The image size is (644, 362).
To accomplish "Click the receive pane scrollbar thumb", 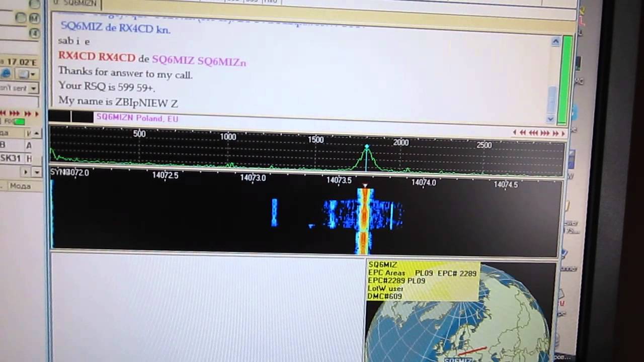I will point(552,99).
